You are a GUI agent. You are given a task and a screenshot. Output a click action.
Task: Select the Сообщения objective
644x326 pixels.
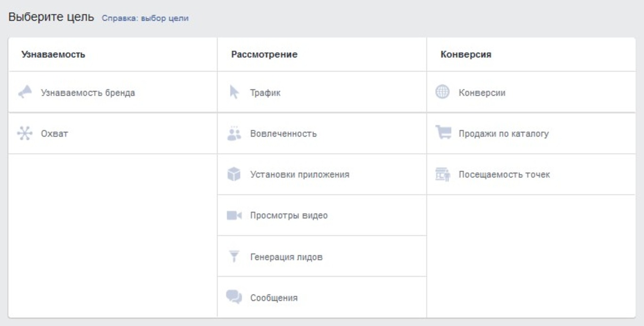[322, 297]
